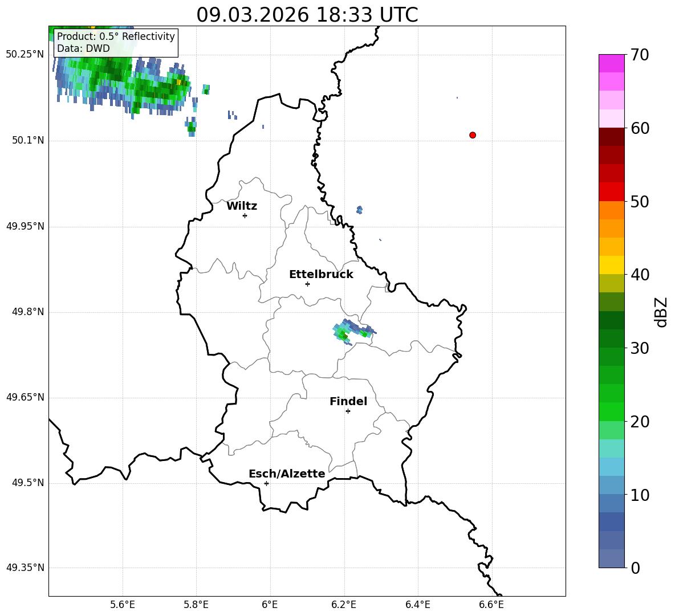The image size is (675, 616).
Task: Click the 50 value on the colorbar
Action: pos(639,202)
